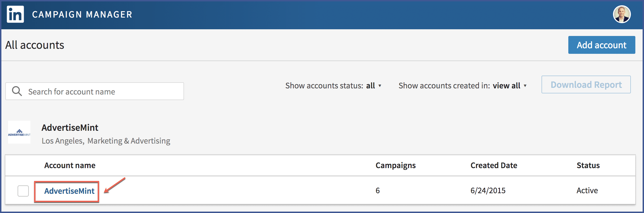Click the Download Report button
The width and height of the screenshot is (644, 213).
(586, 84)
